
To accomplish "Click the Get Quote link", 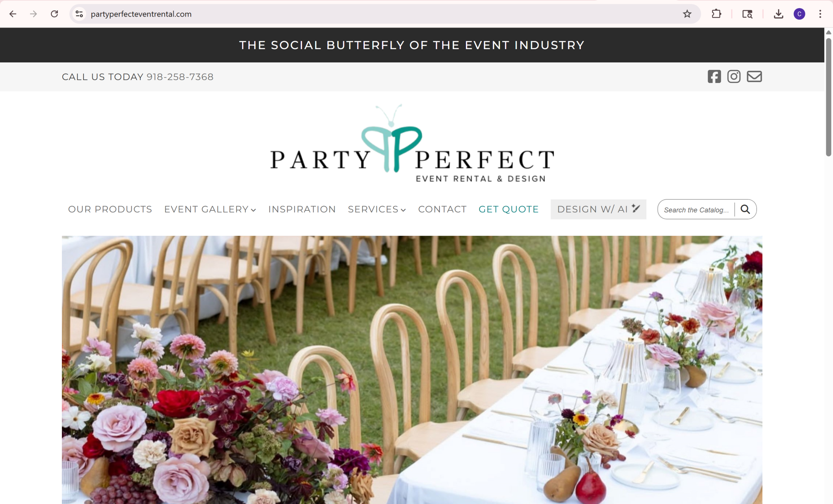I will (x=509, y=209).
